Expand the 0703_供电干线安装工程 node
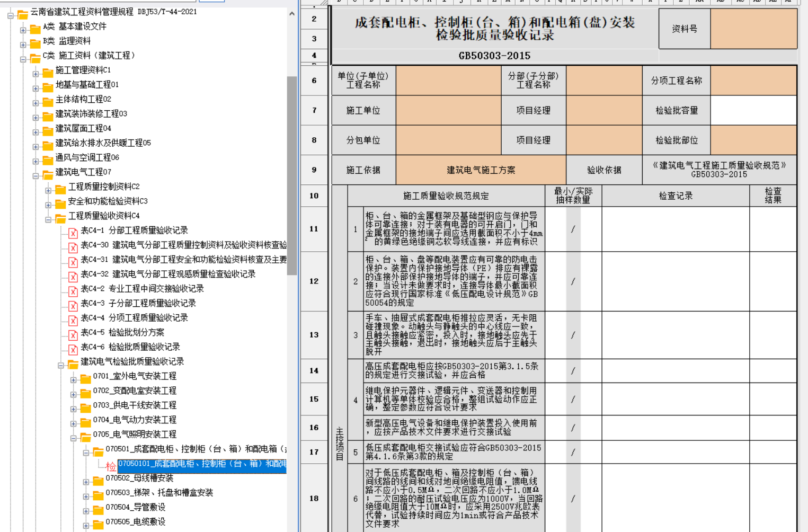Viewport: 808px width, 532px height. pyautogui.click(x=73, y=409)
